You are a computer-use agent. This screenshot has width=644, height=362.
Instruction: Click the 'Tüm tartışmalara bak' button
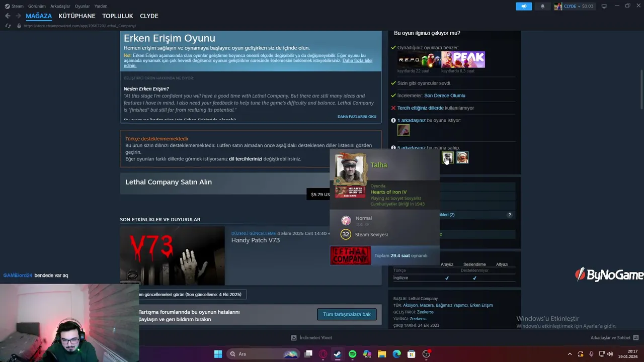pyautogui.click(x=347, y=314)
